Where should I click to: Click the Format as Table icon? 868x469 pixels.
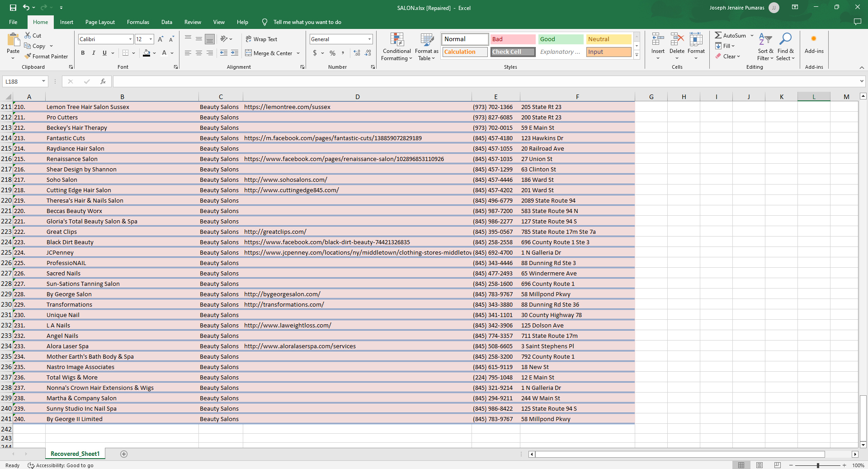pyautogui.click(x=426, y=47)
